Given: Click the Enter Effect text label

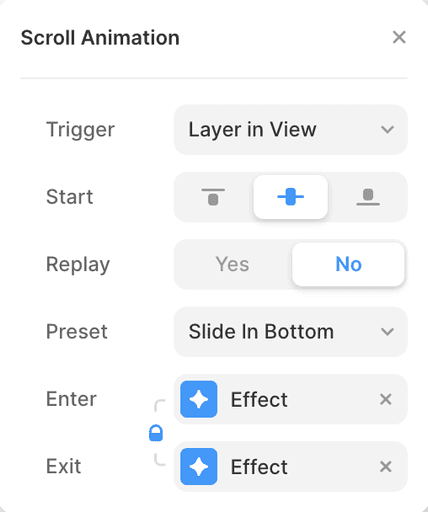Looking at the screenshot, I should pos(259,399).
